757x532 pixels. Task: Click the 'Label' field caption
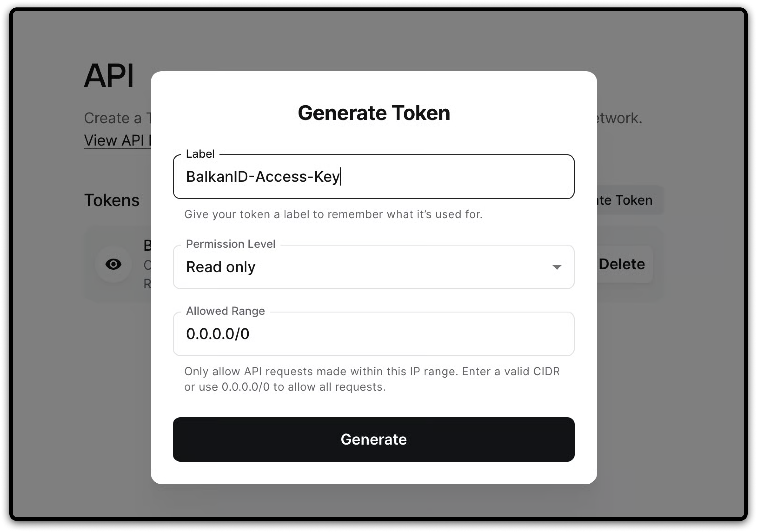(200, 154)
